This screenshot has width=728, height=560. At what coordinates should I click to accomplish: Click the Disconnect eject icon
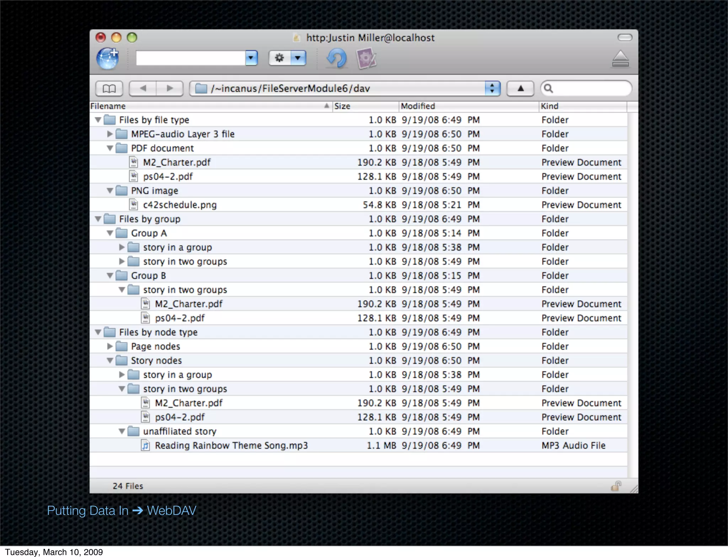[620, 58]
